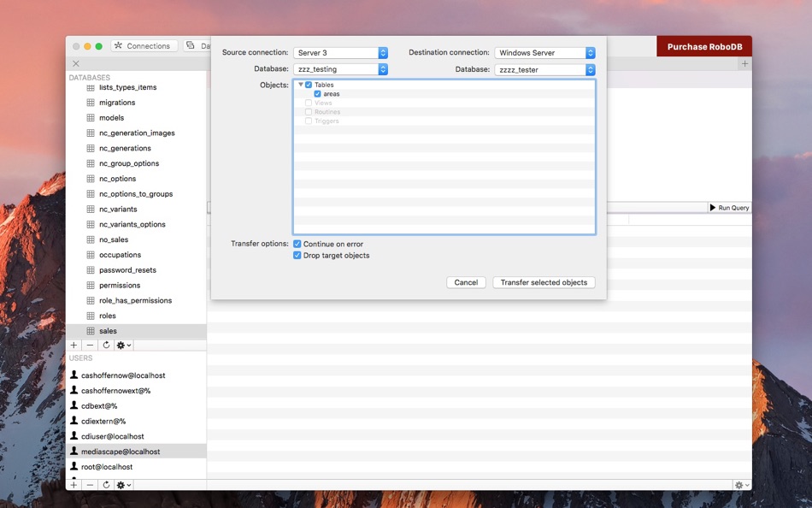Click the Run Query play icon
812x508 pixels.
point(713,207)
